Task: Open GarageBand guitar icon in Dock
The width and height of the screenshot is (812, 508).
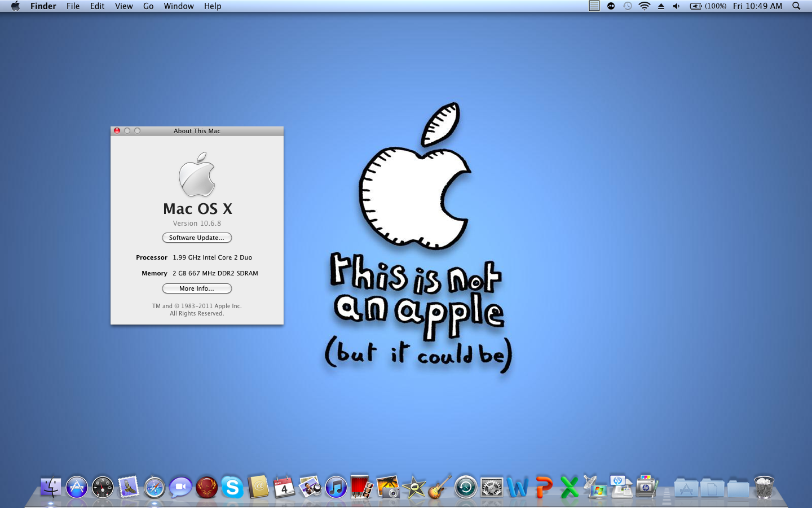Action: 440,487
